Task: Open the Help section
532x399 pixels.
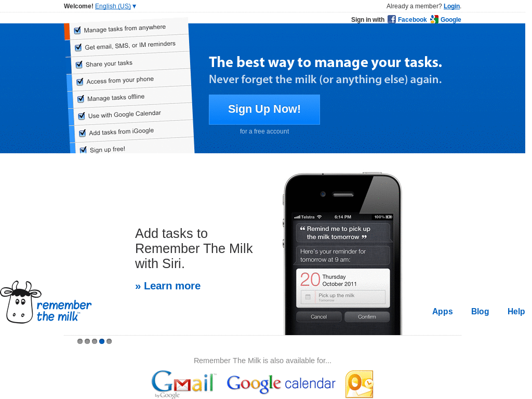Action: [516, 312]
